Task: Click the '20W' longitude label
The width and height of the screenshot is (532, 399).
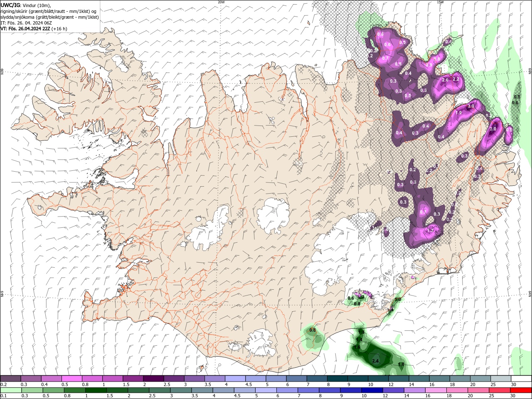Action: click(221, 2)
